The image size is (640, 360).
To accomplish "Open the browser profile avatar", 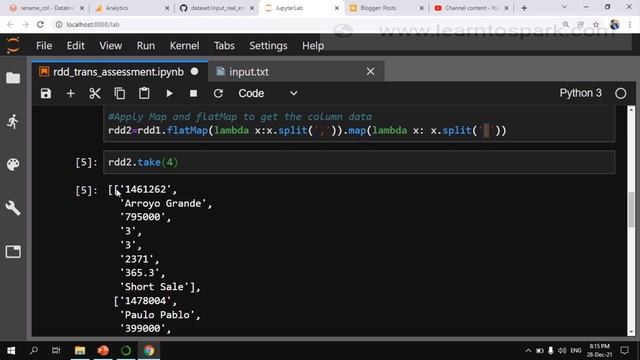I will coord(614,24).
